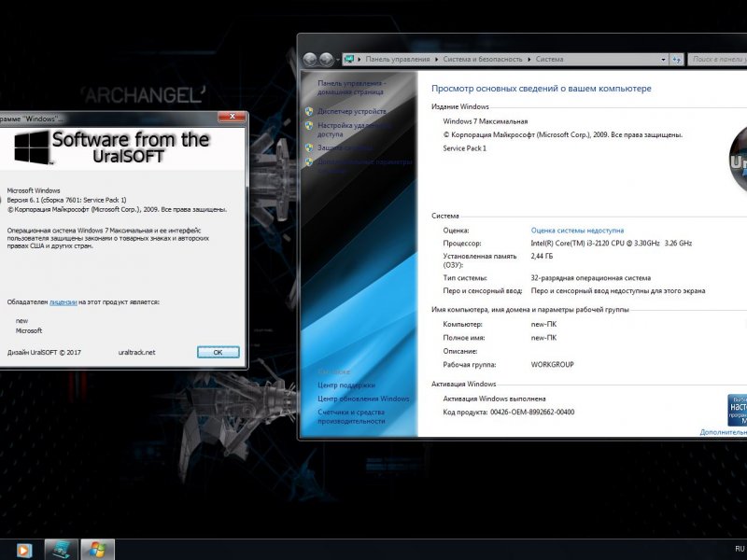Open Счетчики и средства производительности

point(351,416)
